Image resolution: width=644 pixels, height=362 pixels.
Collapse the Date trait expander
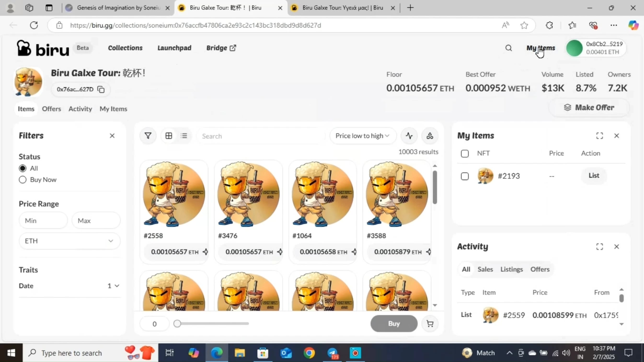pyautogui.click(x=116, y=286)
